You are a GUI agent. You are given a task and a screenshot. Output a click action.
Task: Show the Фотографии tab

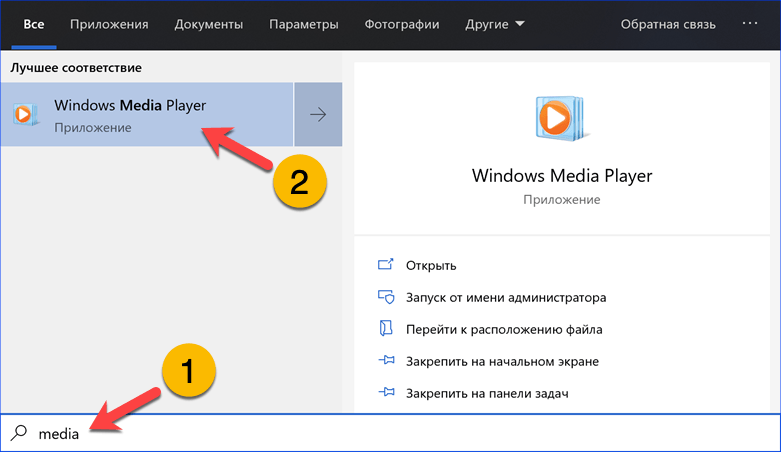402,24
